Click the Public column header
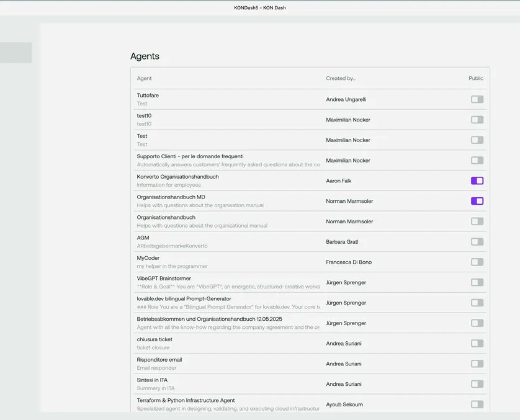The width and height of the screenshot is (520, 420). [476, 79]
